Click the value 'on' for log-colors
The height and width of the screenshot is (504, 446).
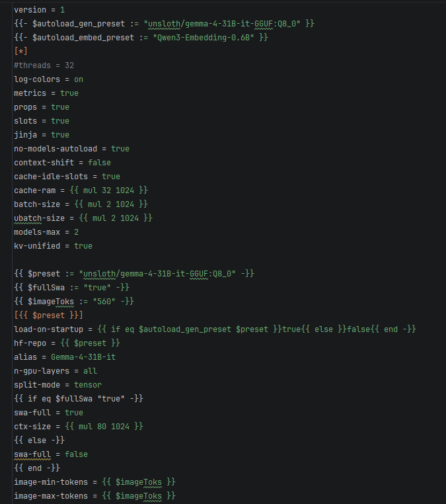coord(79,79)
